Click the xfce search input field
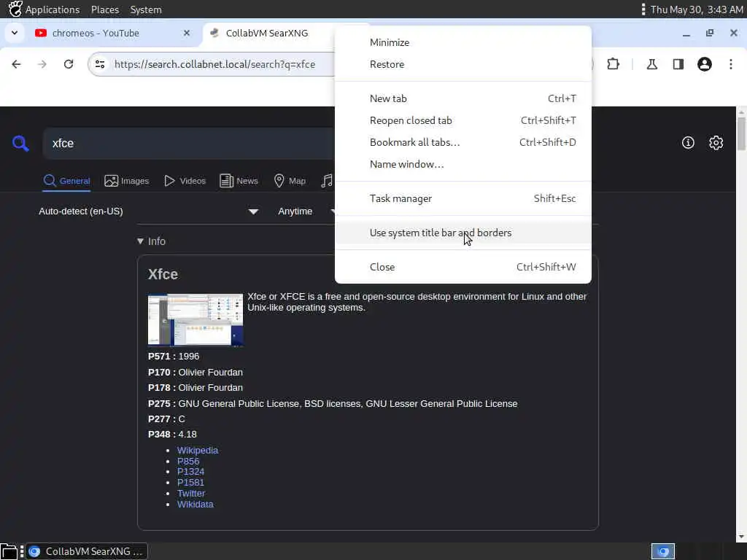The height and width of the screenshot is (560, 747). 190,144
